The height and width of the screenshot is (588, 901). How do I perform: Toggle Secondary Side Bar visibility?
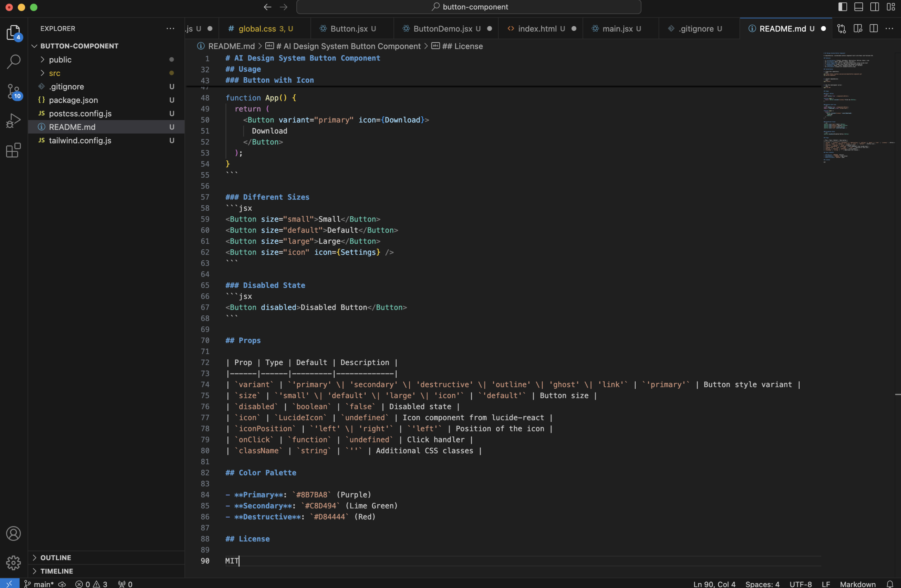coord(874,7)
